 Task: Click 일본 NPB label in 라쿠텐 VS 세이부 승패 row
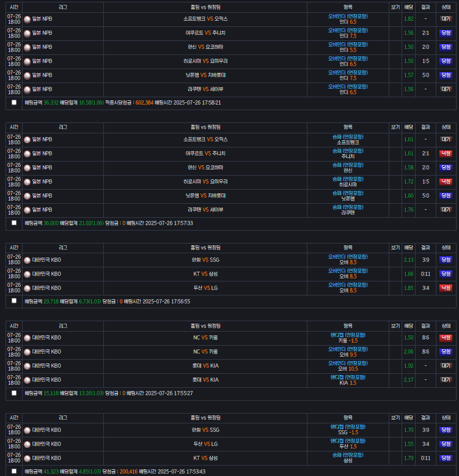pos(42,210)
